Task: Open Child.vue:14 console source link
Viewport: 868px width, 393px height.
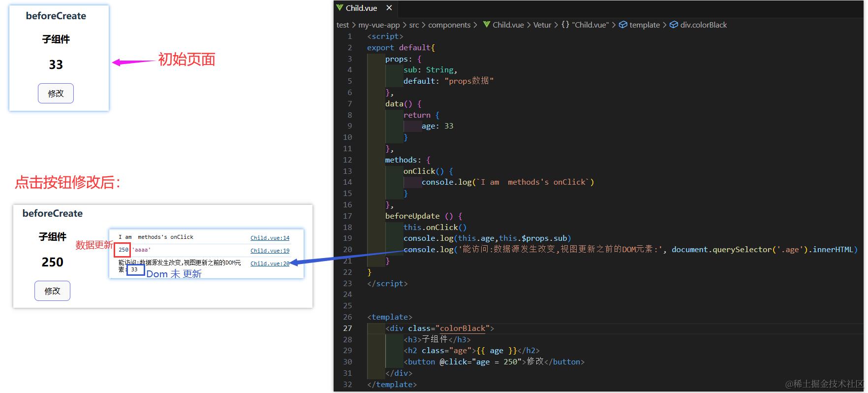Action: 270,238
